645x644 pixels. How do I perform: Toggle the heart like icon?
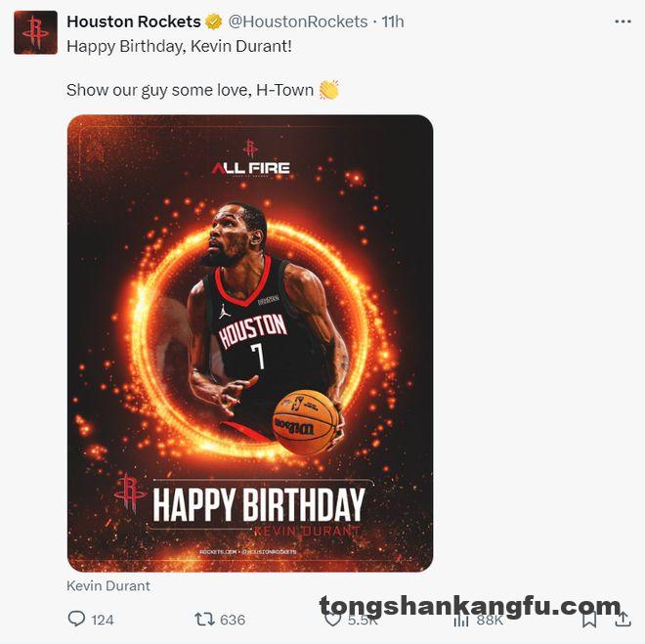pyautogui.click(x=332, y=620)
